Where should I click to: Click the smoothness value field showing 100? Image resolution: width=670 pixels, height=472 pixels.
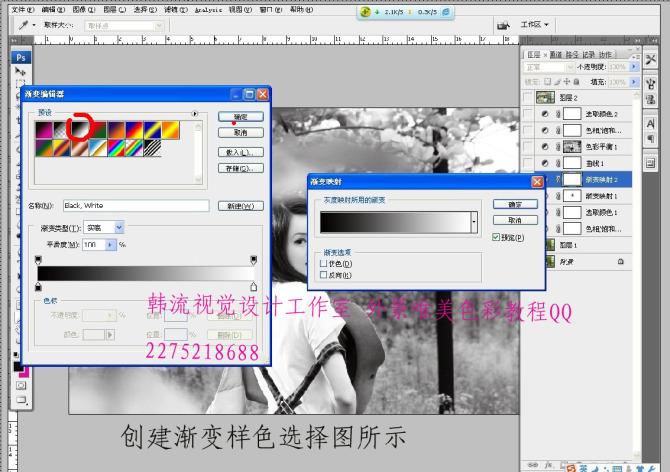coord(94,245)
